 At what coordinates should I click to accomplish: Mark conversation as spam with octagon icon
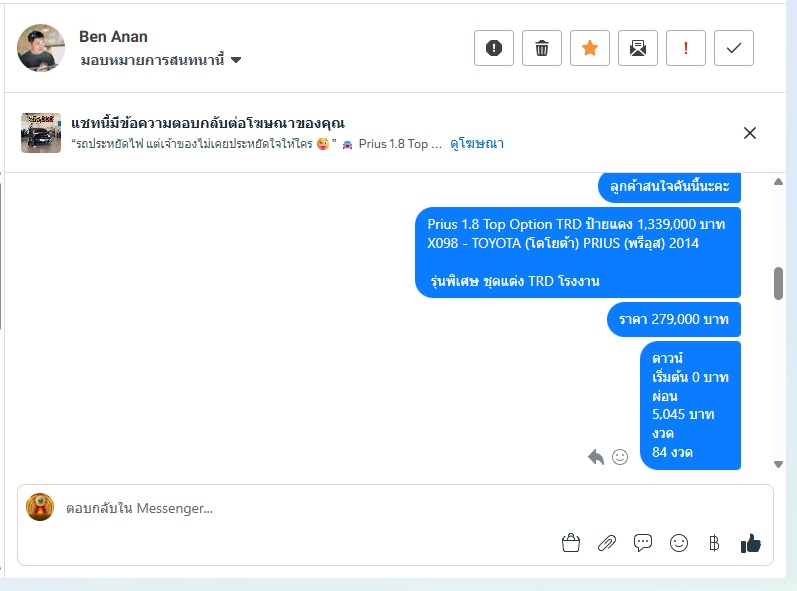(494, 48)
